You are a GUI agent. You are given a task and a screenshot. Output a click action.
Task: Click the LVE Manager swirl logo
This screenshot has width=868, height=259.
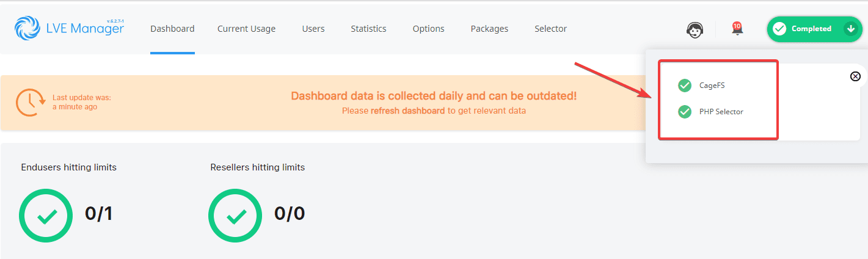point(27,29)
